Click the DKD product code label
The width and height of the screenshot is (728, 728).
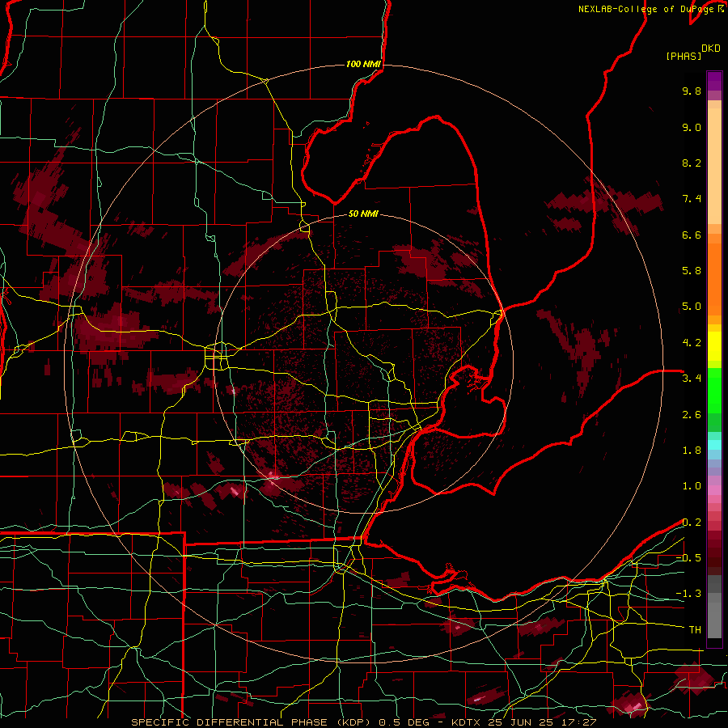pyautogui.click(x=711, y=49)
